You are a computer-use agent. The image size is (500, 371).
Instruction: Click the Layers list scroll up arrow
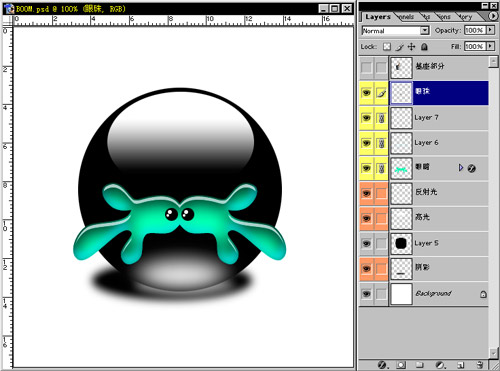click(493, 62)
